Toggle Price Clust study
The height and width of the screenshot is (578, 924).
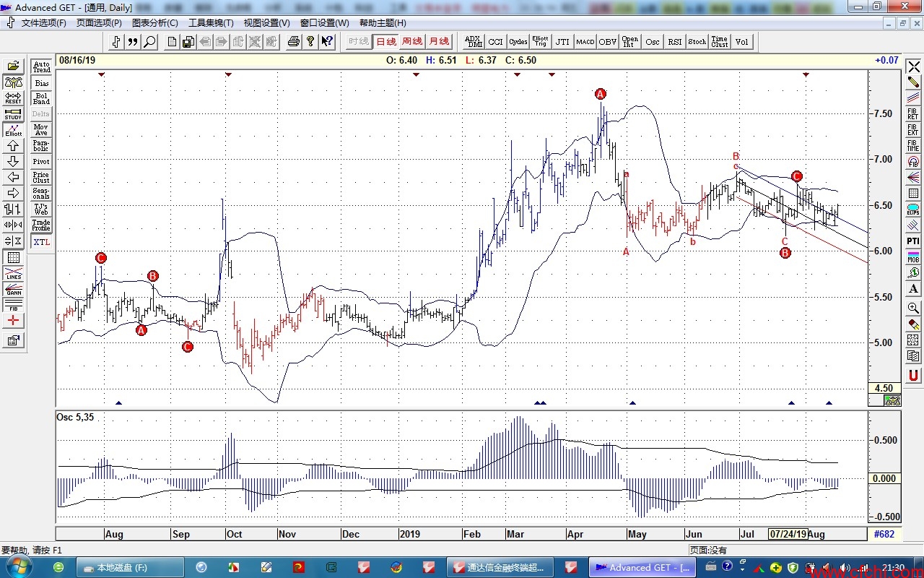pos(42,178)
